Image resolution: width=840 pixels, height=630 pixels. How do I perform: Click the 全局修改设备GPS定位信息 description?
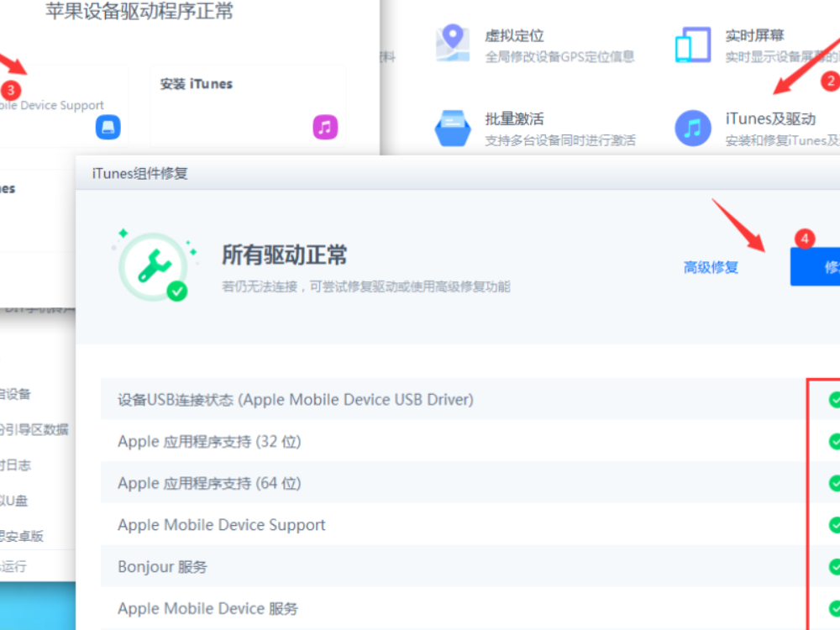click(x=559, y=57)
